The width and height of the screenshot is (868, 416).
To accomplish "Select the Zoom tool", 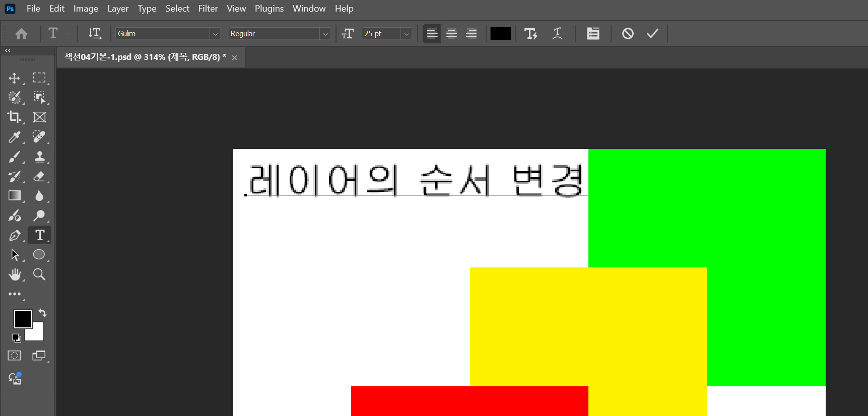I will pos(39,274).
